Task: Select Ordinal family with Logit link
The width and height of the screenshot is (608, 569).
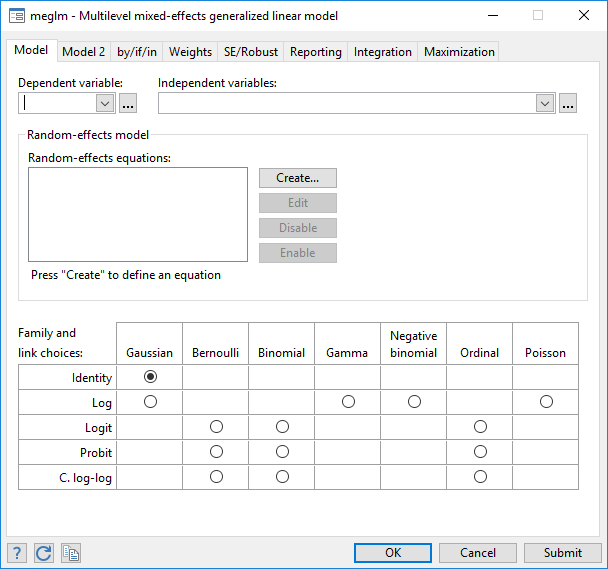Action: (480, 427)
